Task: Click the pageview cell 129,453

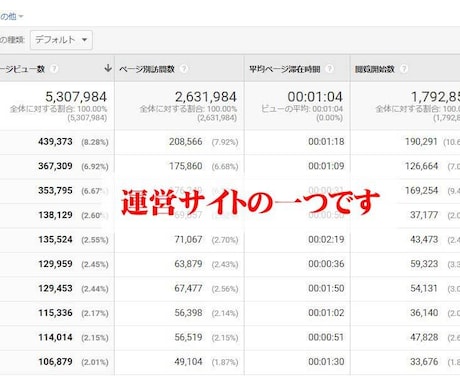Action: 55,288
